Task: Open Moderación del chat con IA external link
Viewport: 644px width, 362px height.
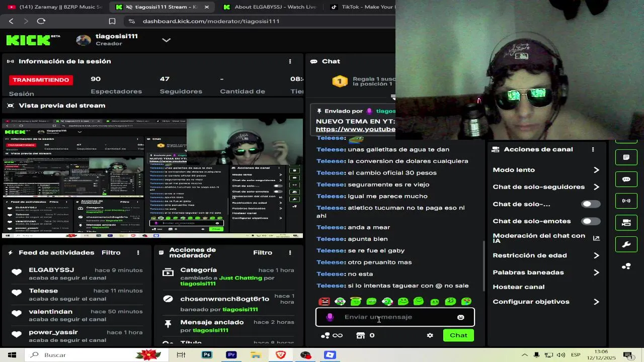Action: (x=596, y=238)
